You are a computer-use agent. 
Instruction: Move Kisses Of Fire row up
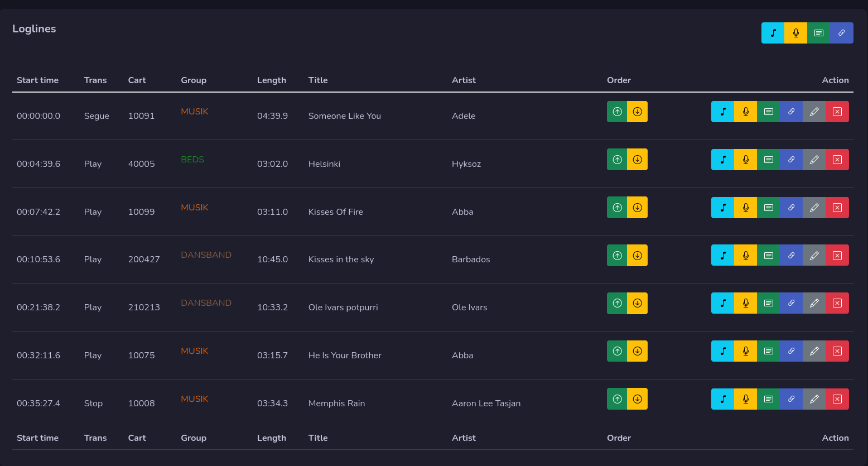pyautogui.click(x=617, y=208)
